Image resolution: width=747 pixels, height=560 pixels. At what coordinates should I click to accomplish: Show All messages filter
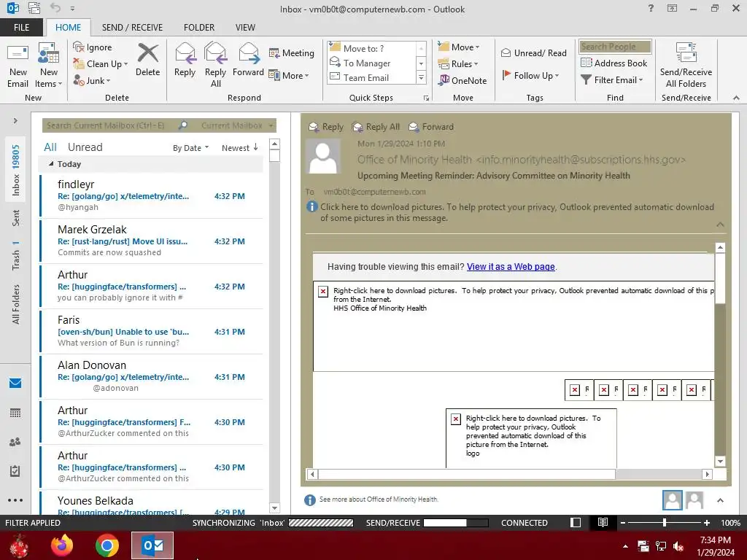50,147
